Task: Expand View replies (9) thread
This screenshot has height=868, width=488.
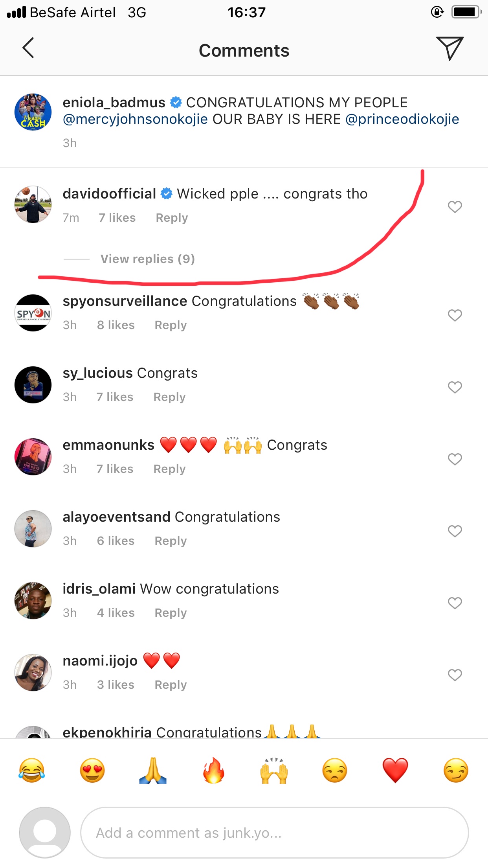Action: 147,259
